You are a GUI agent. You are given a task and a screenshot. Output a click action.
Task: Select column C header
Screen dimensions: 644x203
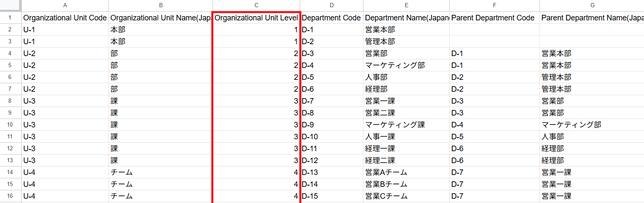[256, 6]
